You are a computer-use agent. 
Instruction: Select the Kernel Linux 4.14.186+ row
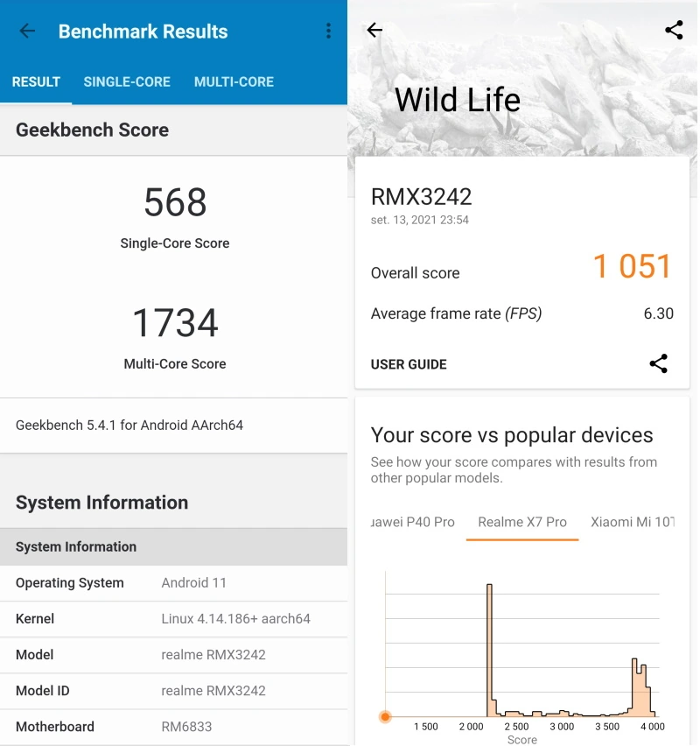[173, 619]
